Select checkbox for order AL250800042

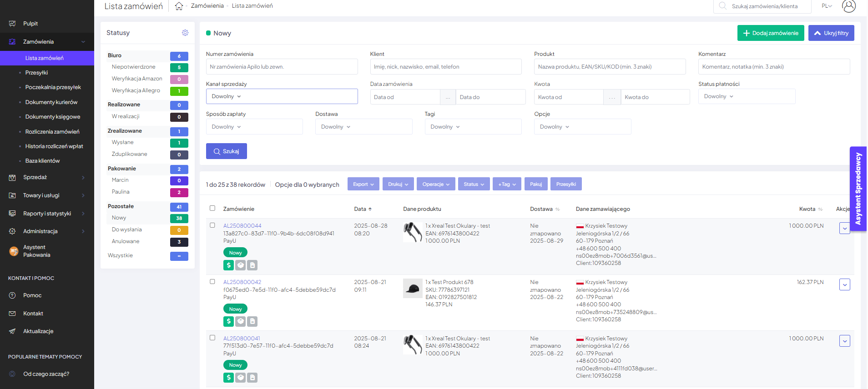[x=212, y=282]
